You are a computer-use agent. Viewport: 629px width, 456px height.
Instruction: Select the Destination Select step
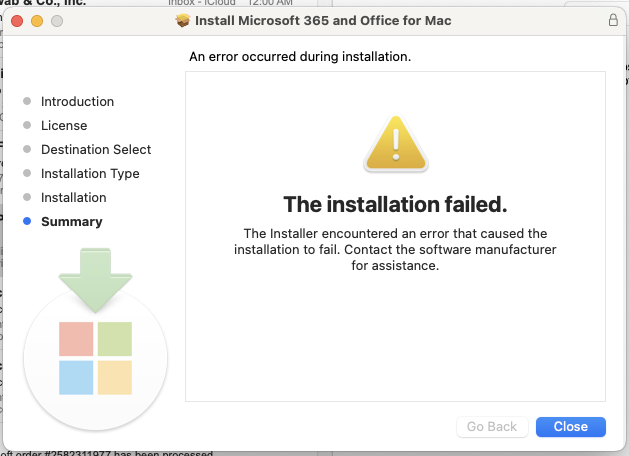point(96,149)
